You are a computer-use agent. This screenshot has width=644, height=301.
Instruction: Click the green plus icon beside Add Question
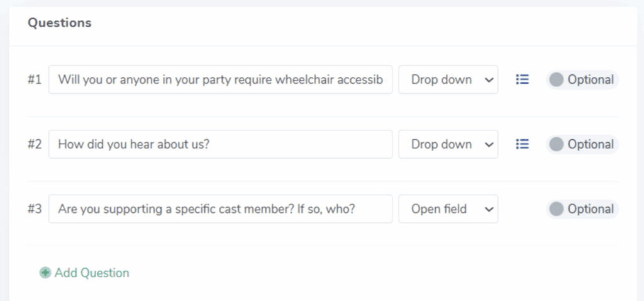[45, 273]
